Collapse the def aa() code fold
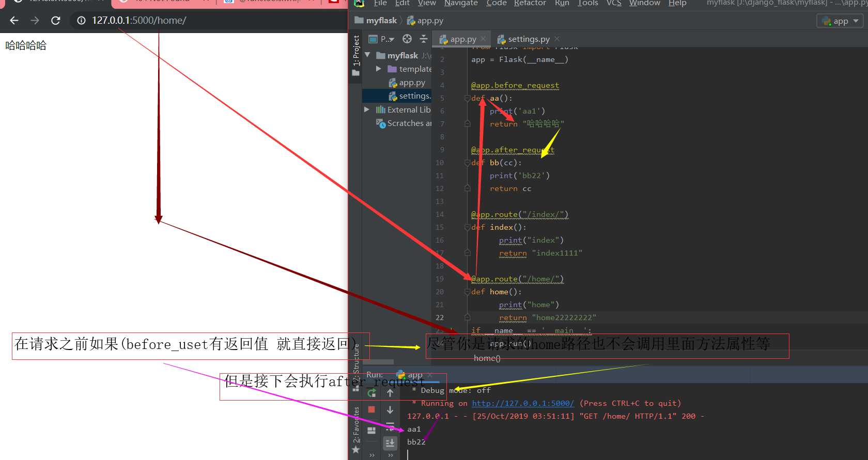The height and width of the screenshot is (460, 868). [x=467, y=98]
